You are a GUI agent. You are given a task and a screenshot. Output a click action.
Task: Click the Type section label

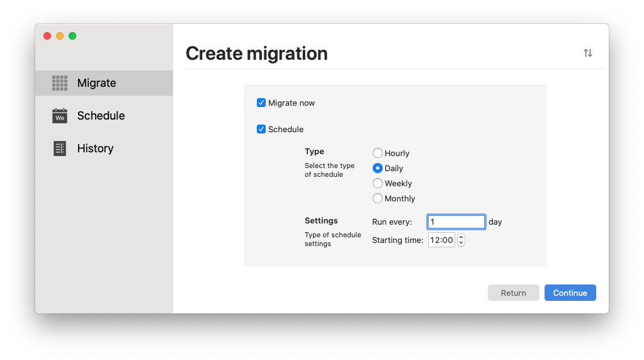(x=314, y=152)
